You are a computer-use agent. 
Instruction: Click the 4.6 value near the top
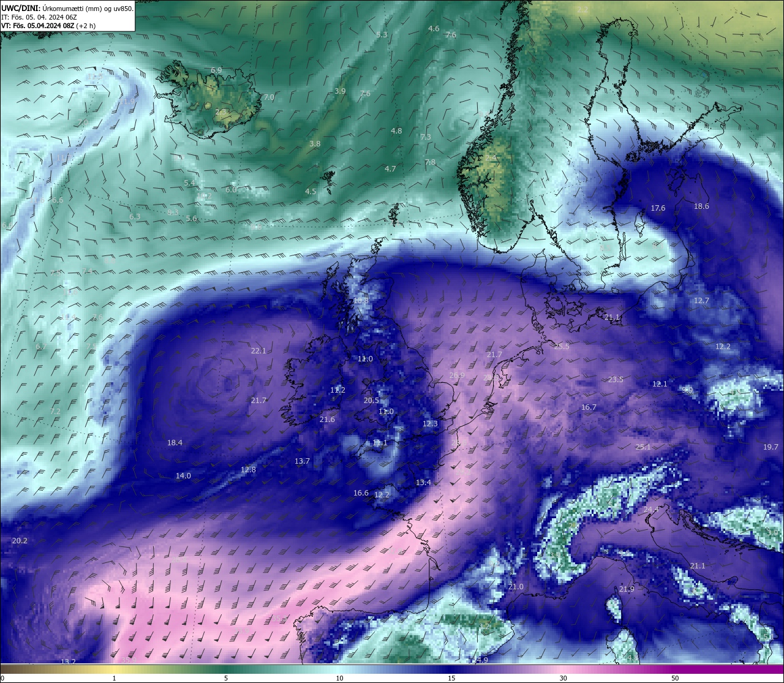[434, 29]
